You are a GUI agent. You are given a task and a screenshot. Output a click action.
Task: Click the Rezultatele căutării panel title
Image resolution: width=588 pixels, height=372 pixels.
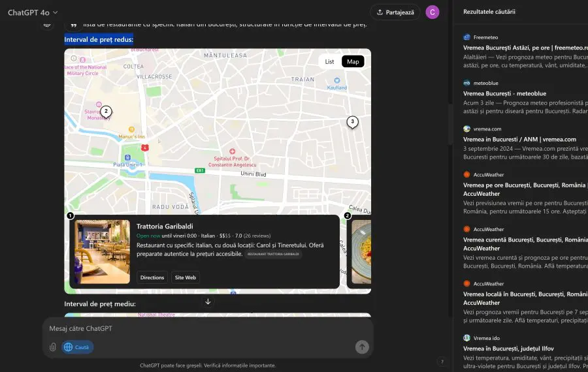489,12
